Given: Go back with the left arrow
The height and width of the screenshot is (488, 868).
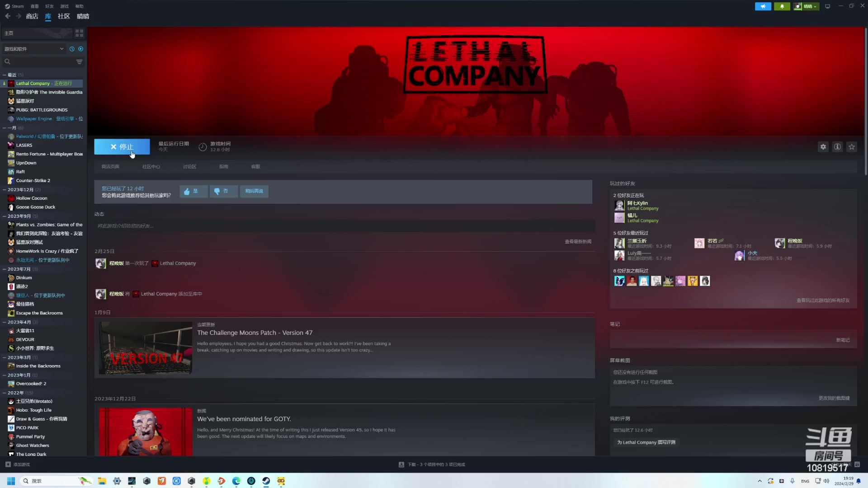Looking at the screenshot, I should 8,16.
